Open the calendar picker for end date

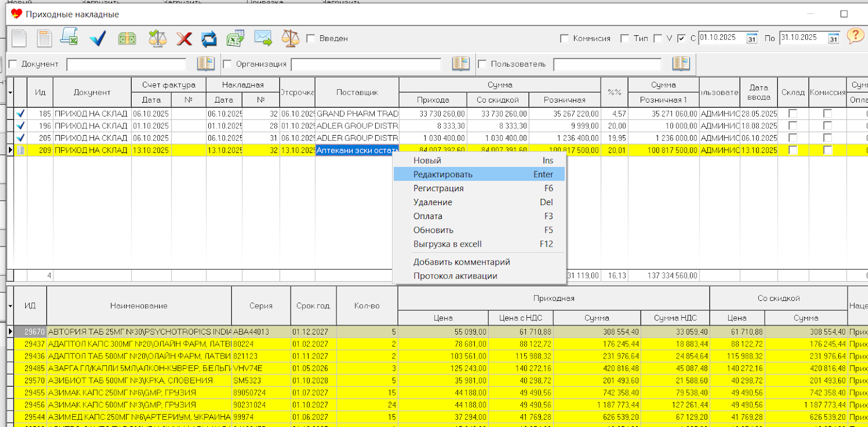[833, 39]
